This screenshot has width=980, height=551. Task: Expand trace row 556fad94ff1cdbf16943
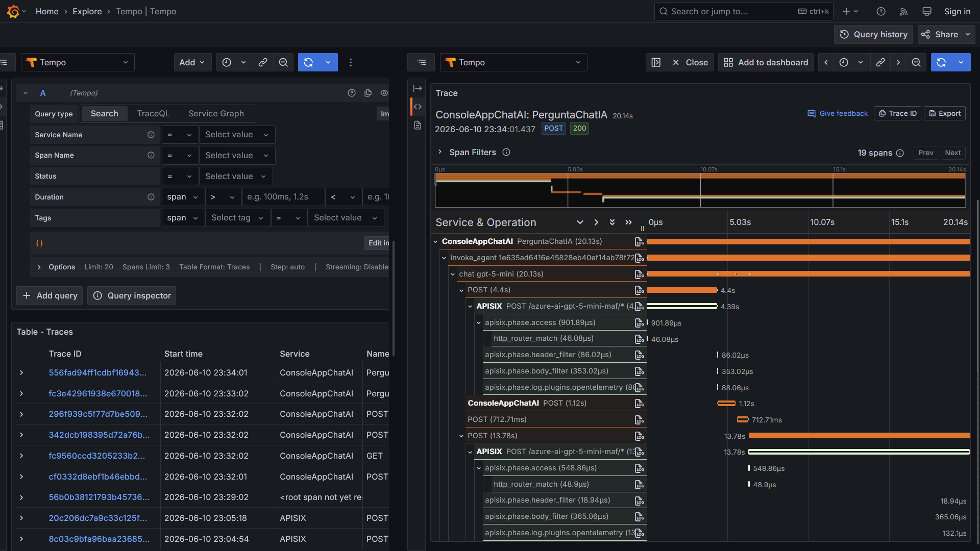point(21,373)
